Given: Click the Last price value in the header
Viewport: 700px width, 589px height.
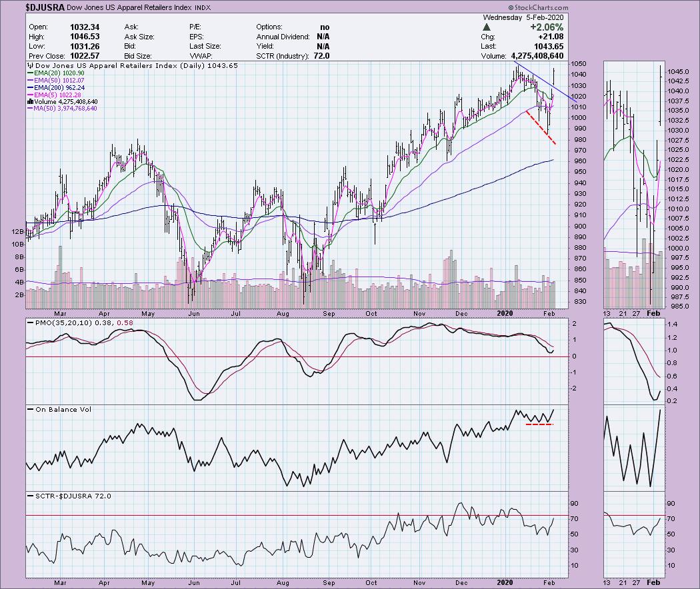Looking at the screenshot, I should 548,47.
